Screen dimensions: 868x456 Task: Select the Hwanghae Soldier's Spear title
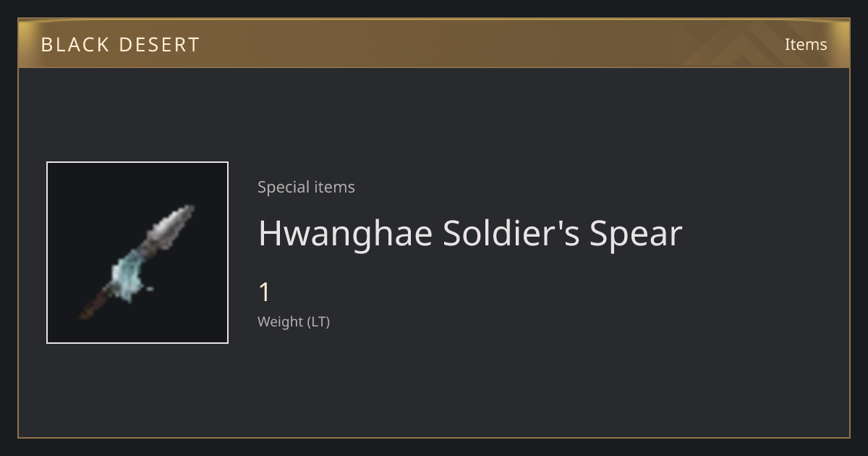[470, 233]
